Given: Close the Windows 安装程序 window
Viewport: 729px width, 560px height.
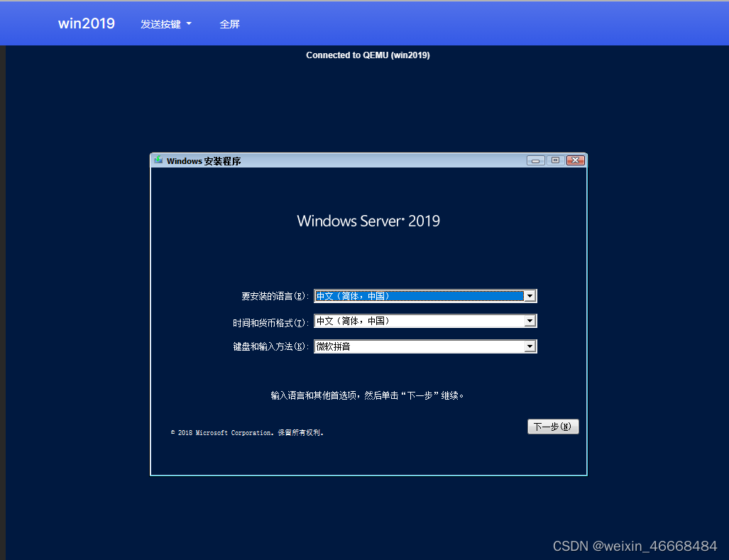Looking at the screenshot, I should click(x=576, y=160).
